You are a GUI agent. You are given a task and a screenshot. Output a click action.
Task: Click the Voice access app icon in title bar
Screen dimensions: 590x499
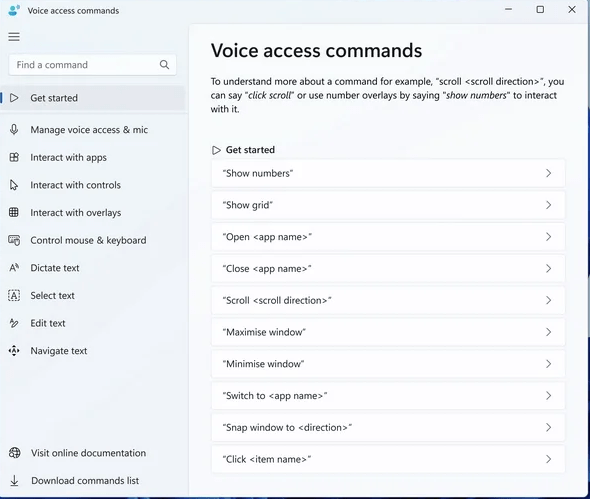pos(14,10)
